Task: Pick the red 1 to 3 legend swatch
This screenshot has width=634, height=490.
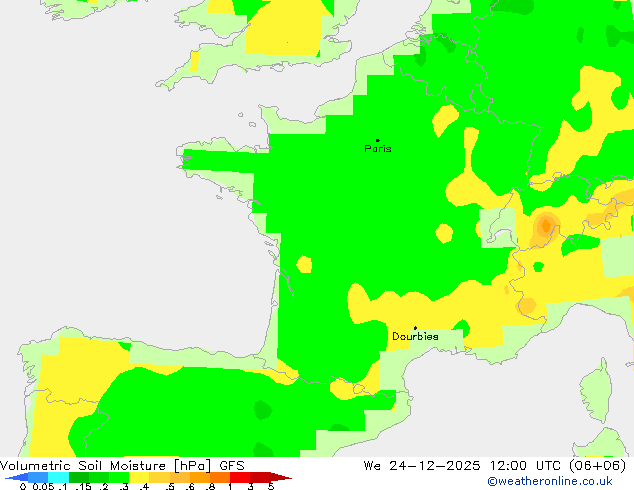Action: point(240,477)
